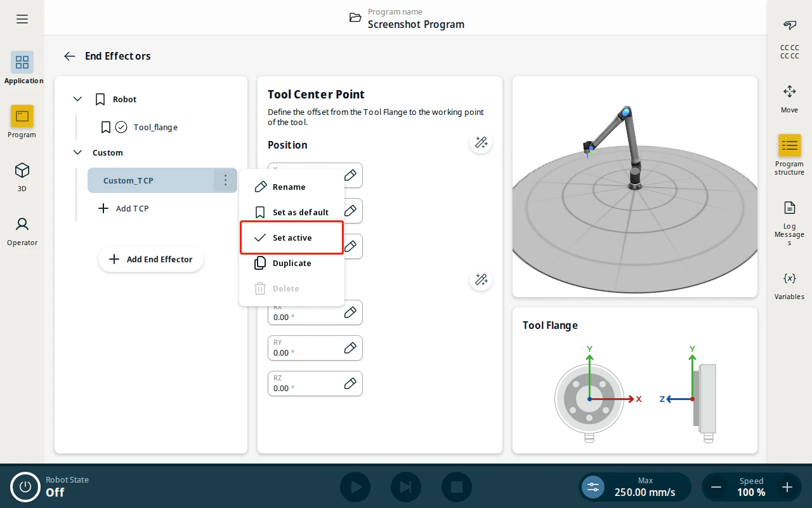Decrease speed with the minus button
The width and height of the screenshot is (812, 508).
(x=716, y=487)
